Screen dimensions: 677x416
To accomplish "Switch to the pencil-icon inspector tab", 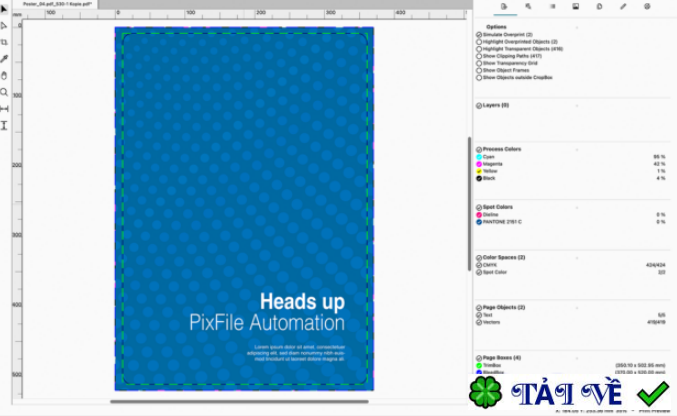I will pyautogui.click(x=623, y=6).
